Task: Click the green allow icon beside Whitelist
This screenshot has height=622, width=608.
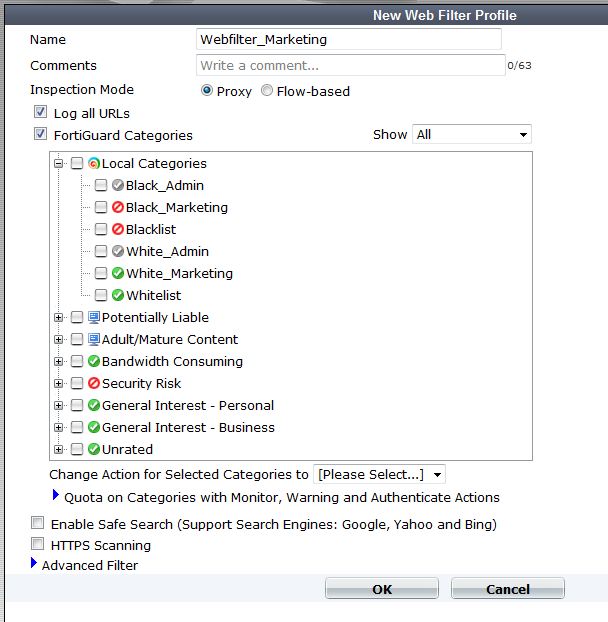Action: [118, 295]
